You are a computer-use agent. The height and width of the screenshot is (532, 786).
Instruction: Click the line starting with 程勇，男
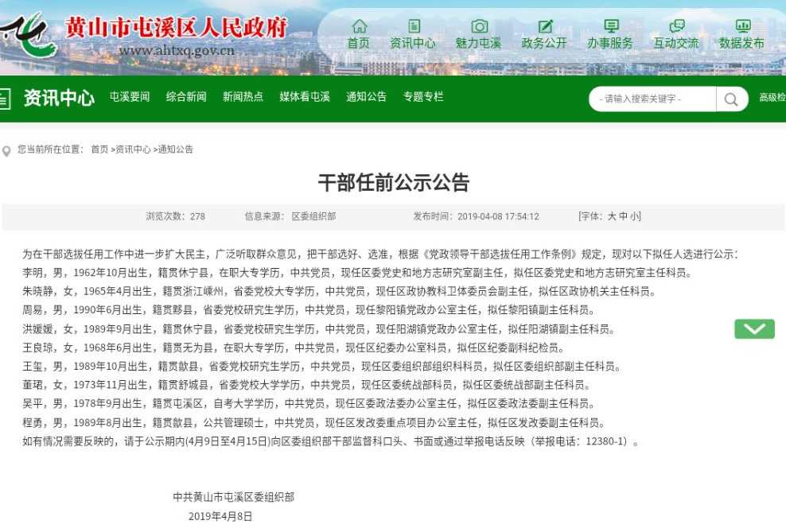[x=313, y=423]
